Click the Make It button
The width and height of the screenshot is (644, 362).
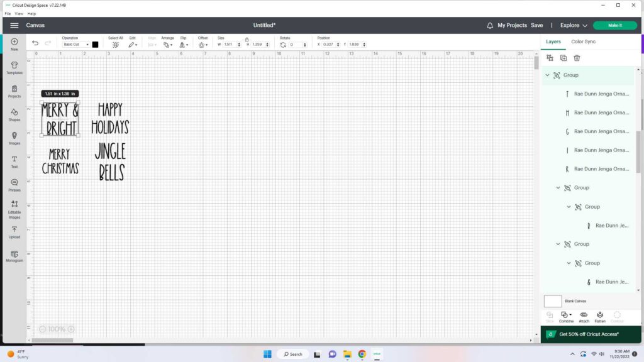(615, 25)
